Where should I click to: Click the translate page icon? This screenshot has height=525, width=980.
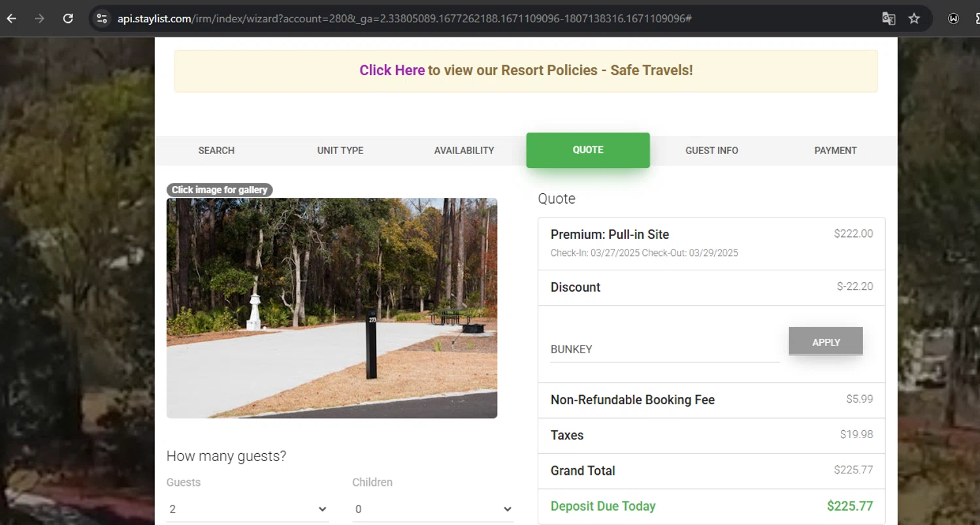pyautogui.click(x=889, y=18)
